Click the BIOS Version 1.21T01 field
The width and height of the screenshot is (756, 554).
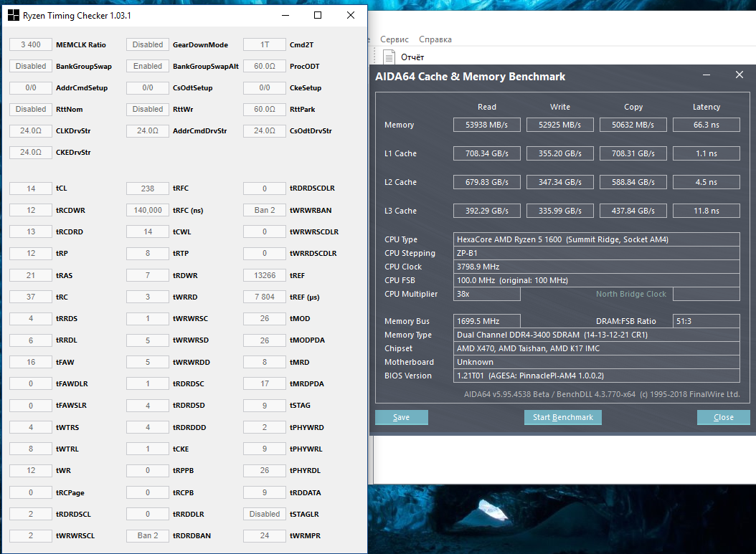[x=597, y=376]
